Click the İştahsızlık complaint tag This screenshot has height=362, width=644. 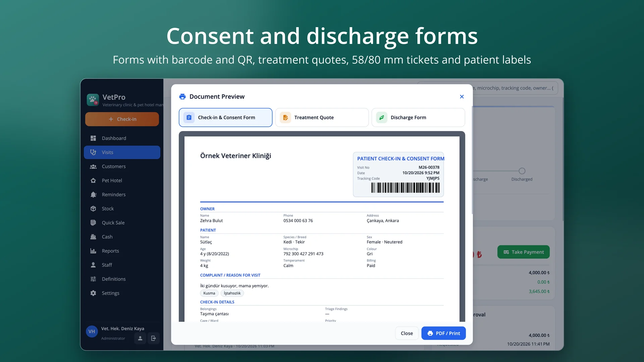[x=232, y=293]
